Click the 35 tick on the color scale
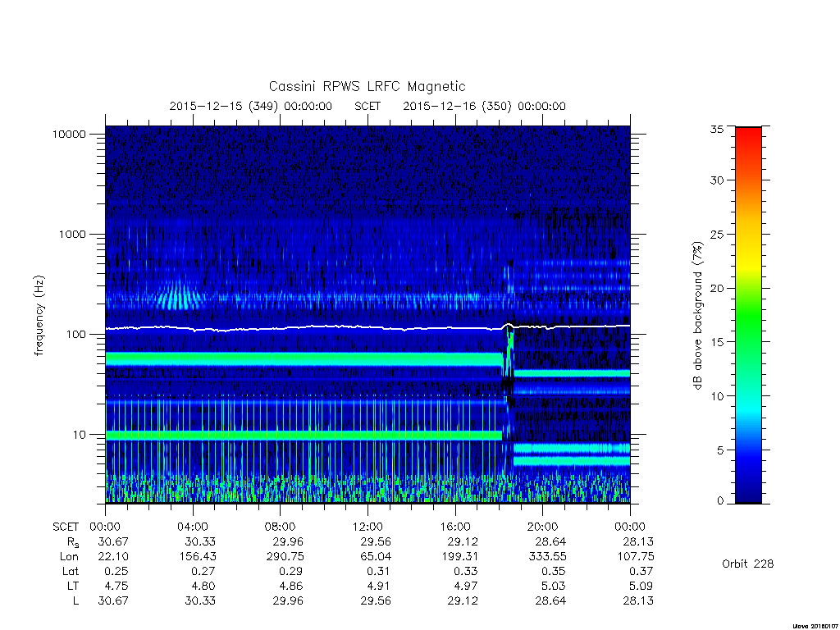Image resolution: width=840 pixels, height=630 pixels. (x=716, y=129)
